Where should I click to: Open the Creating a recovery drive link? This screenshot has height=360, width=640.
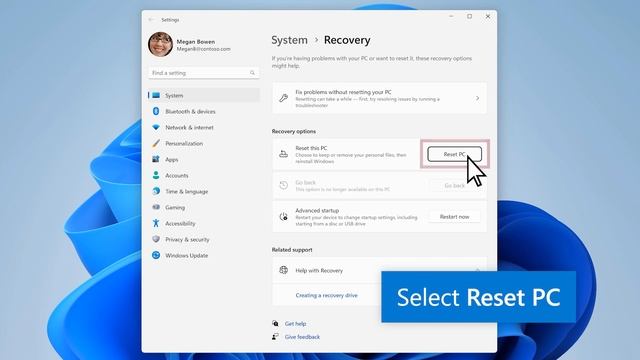(327, 295)
